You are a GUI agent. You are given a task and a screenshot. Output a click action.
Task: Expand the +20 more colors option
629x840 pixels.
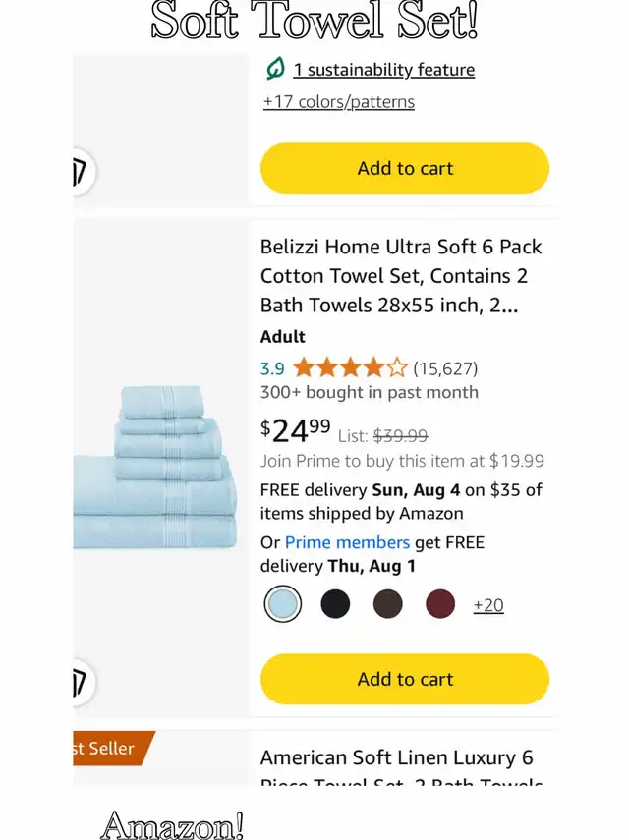pos(488,605)
